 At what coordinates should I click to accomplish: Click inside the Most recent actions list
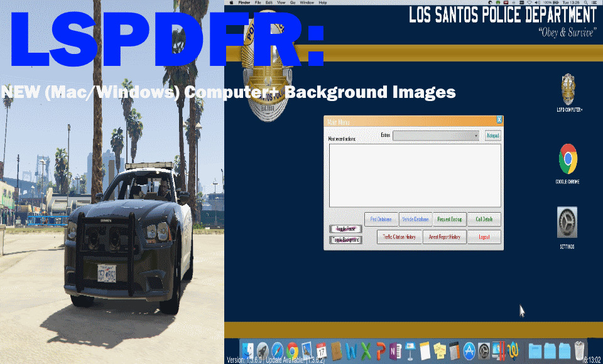[x=415, y=175]
